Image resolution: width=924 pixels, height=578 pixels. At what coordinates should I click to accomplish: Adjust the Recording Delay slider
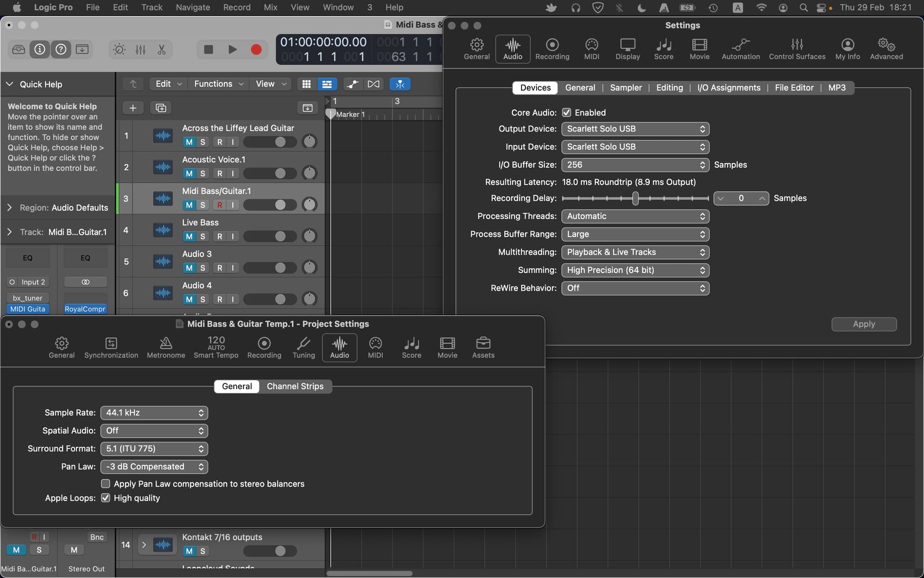[x=635, y=198]
